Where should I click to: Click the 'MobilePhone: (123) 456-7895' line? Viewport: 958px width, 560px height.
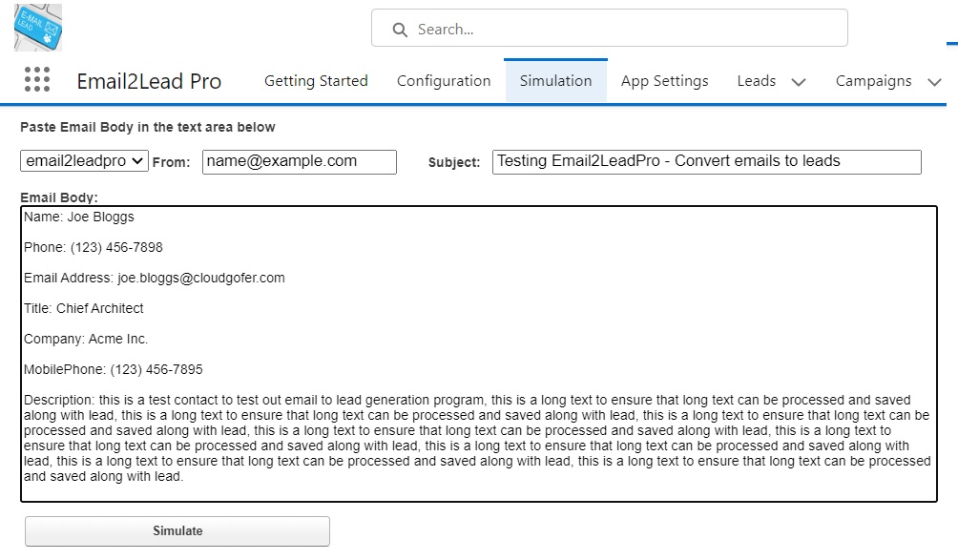pyautogui.click(x=114, y=369)
